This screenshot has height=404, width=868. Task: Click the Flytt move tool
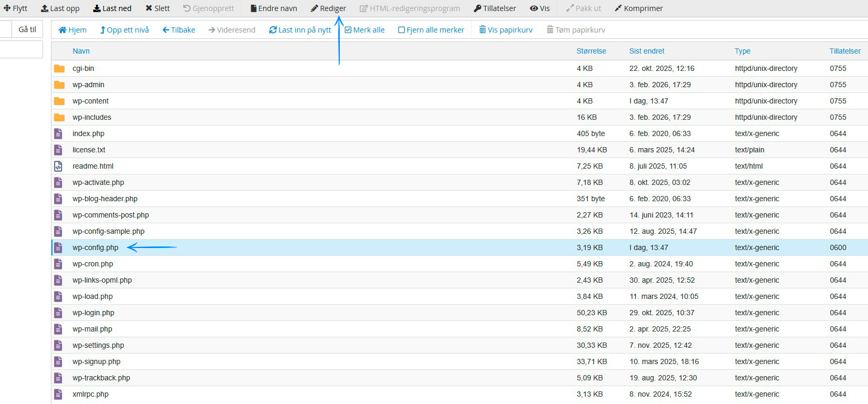click(x=16, y=8)
